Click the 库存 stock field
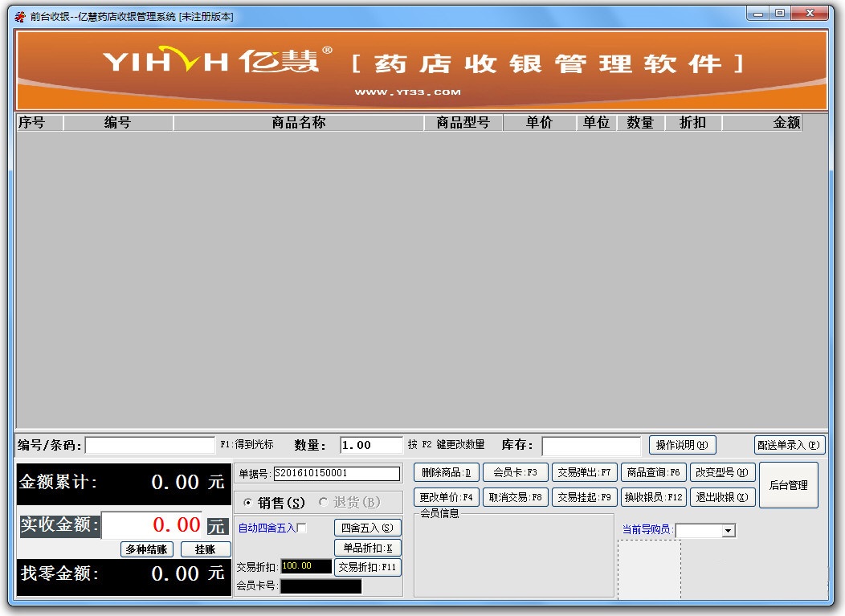845x616 pixels. [x=591, y=447]
